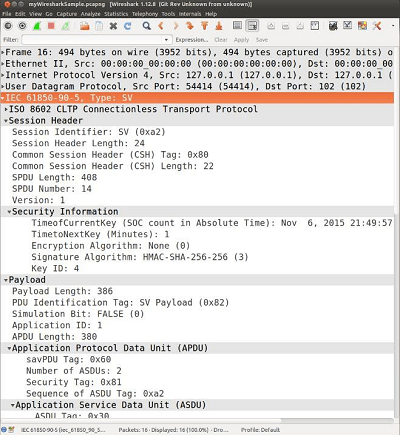Go back to the previous packet
The height and width of the screenshot is (435, 400).
pyautogui.click(x=161, y=26)
